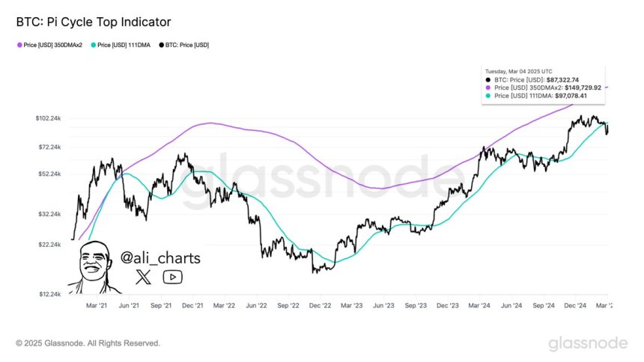644x362 pixels.
Task: Click the black dot in the tooltip
Action: (488, 78)
